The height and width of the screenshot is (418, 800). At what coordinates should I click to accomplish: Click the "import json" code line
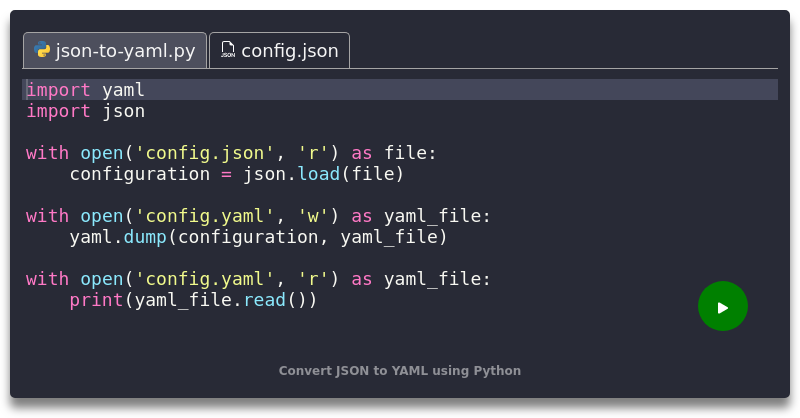pos(86,111)
